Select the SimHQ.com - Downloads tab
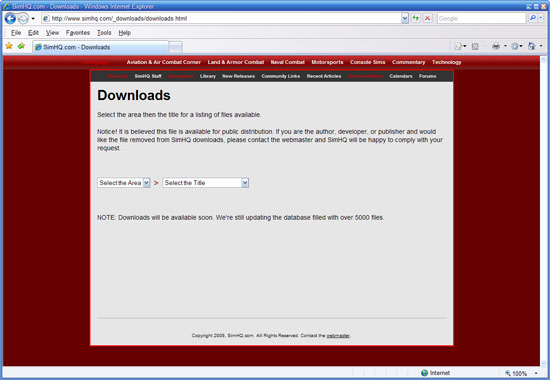This screenshot has width=550, height=380. pos(100,47)
